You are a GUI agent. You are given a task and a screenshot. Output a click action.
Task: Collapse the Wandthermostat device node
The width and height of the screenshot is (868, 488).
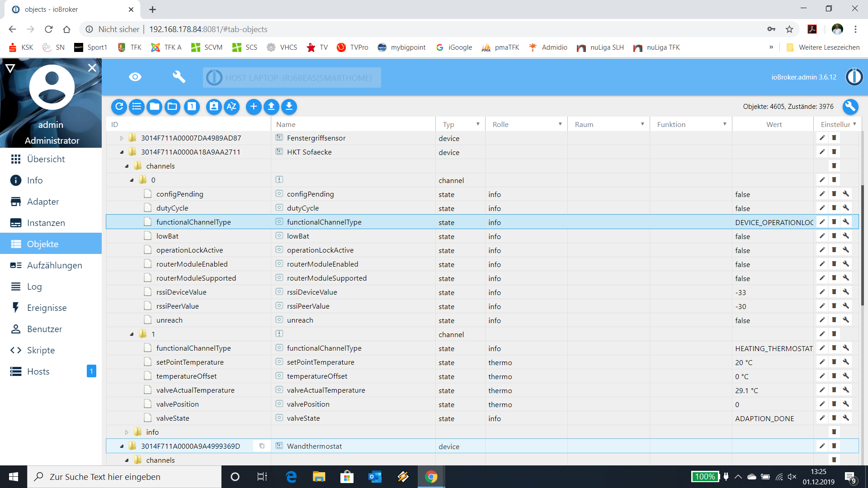point(122,446)
